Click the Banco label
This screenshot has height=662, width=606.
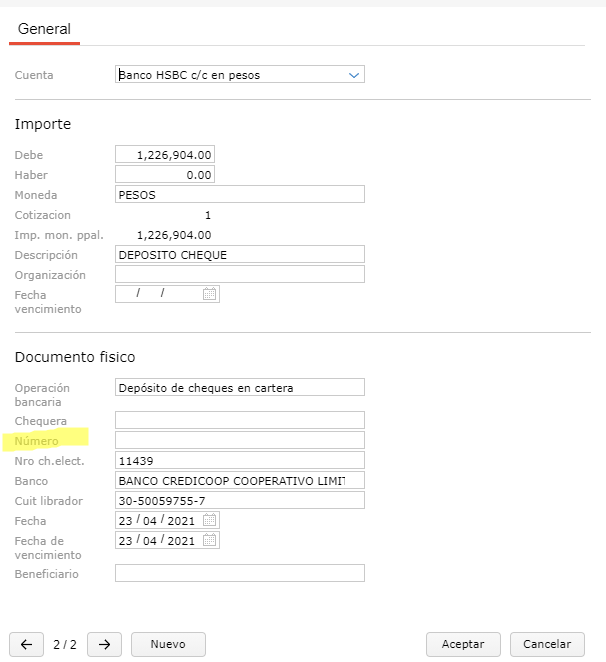point(31,481)
